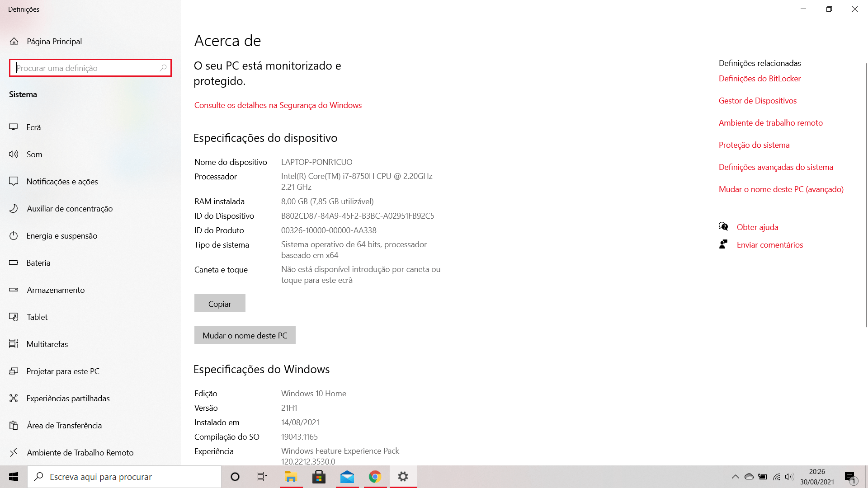Open Área de Transferência (Clipboard) settings
The width and height of the screenshot is (868, 488).
[x=64, y=425]
